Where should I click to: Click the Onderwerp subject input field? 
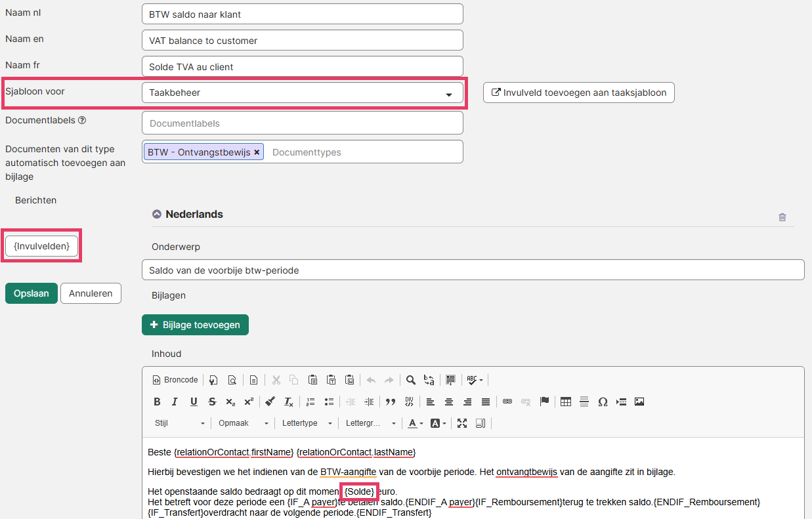[473, 270]
